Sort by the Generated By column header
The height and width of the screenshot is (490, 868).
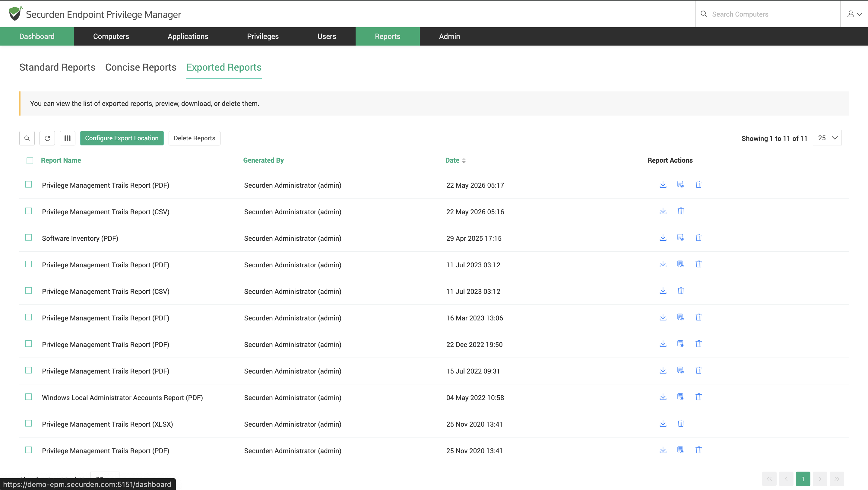coord(264,161)
